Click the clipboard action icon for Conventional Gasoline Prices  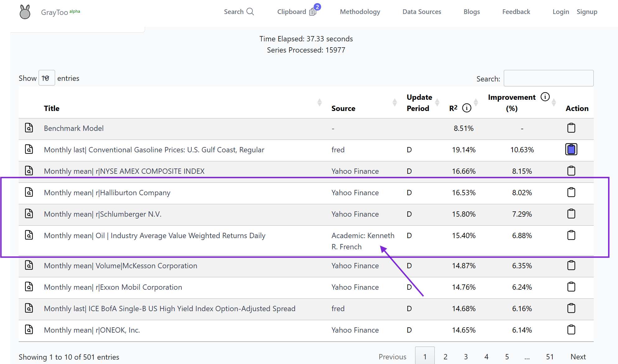click(571, 150)
